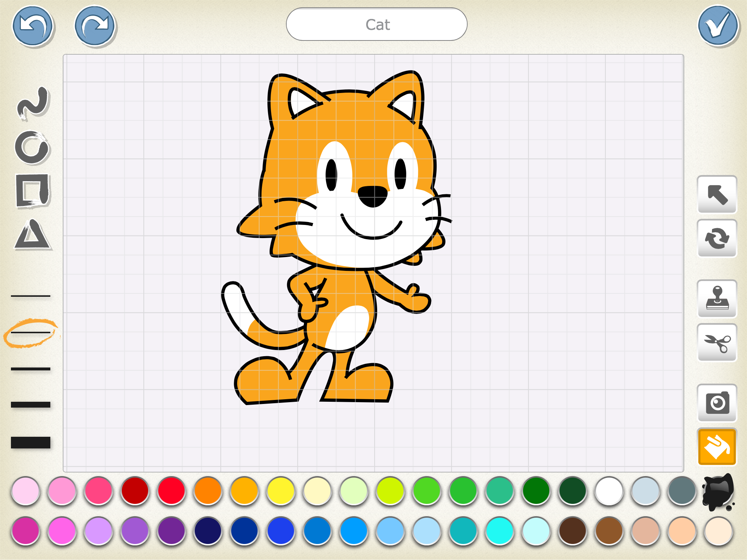Select the paint bucket fill tool
Viewport: 747px width, 560px height.
point(717,447)
